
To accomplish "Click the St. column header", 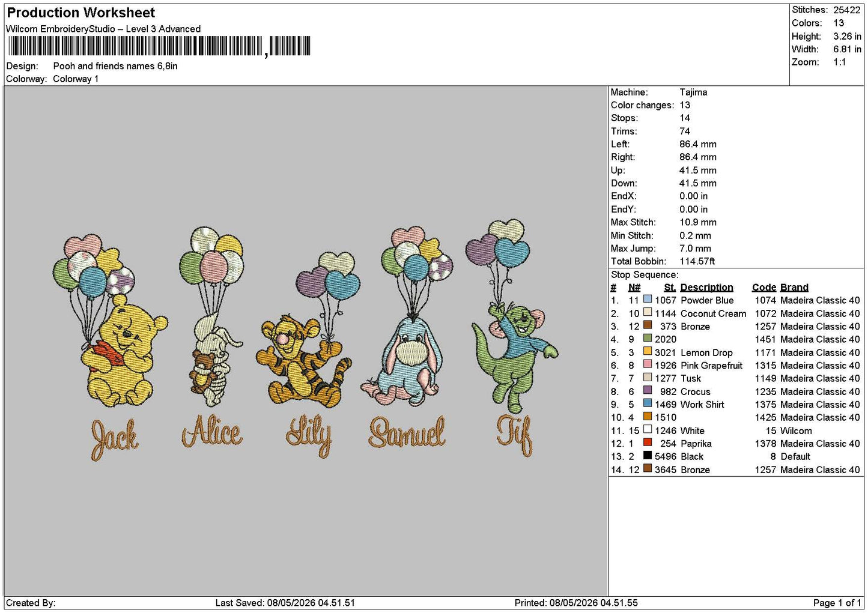I will pyautogui.click(x=670, y=287).
